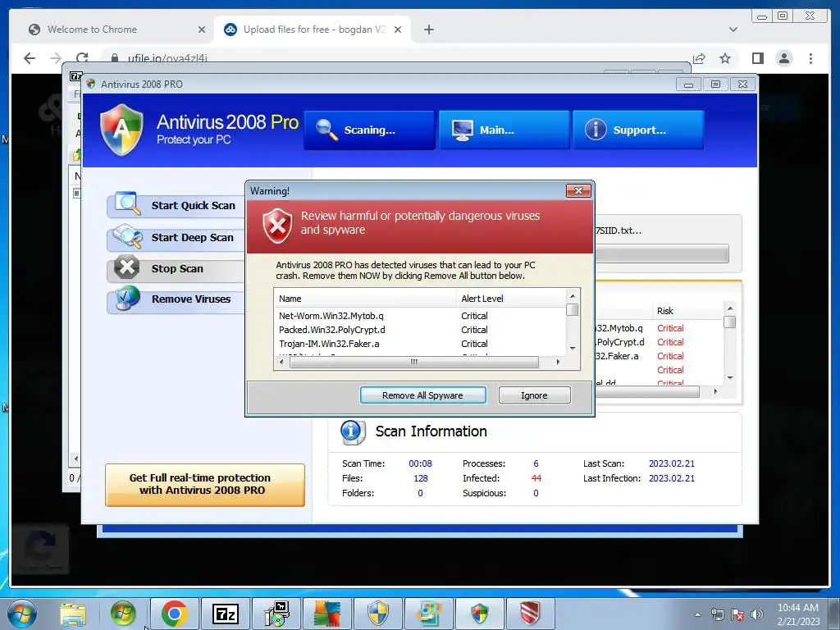Image resolution: width=840 pixels, height=630 pixels.
Task: Click the Scan Time value 00:08
Action: click(x=420, y=464)
